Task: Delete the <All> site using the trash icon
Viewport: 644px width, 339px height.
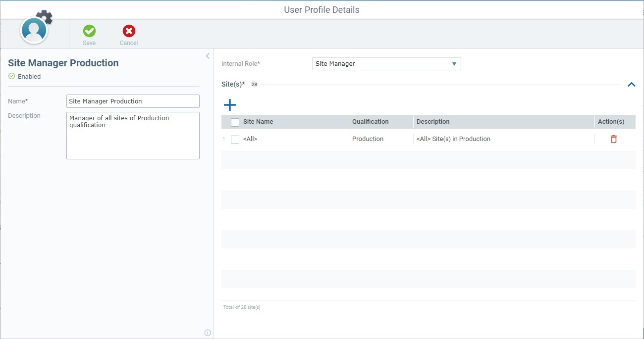Action: coord(614,139)
